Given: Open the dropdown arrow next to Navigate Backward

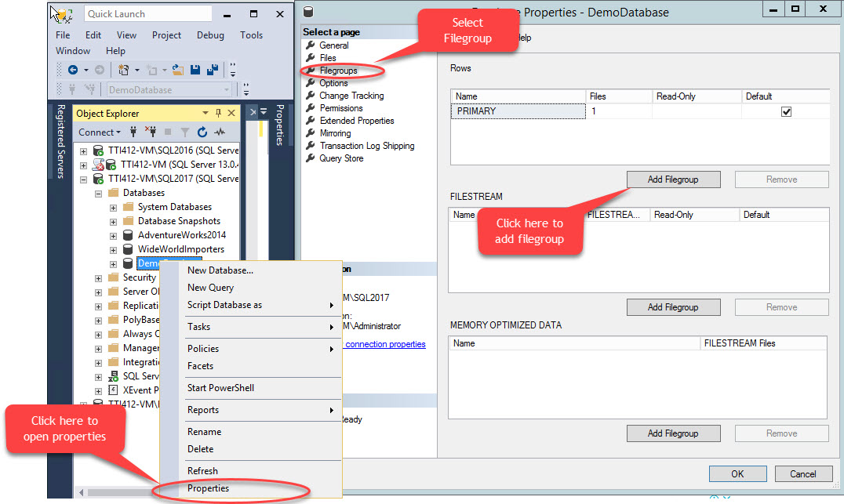Looking at the screenshot, I should point(86,70).
